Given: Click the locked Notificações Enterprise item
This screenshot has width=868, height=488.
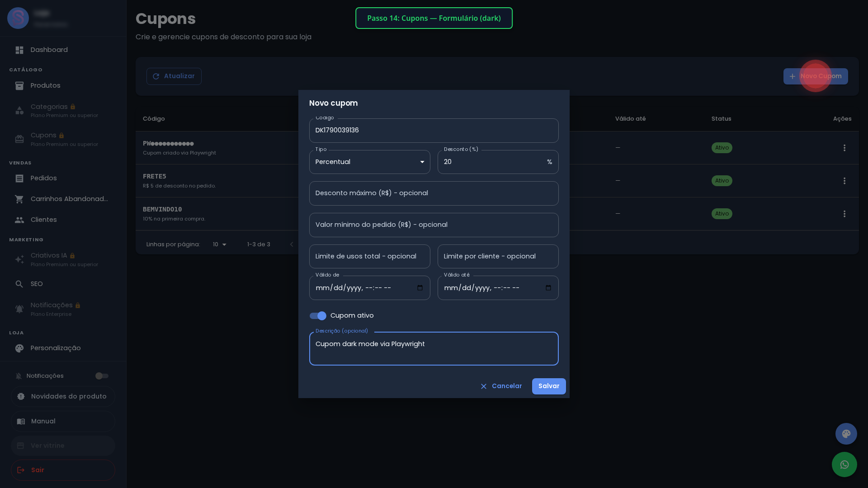Looking at the screenshot, I should [63, 309].
